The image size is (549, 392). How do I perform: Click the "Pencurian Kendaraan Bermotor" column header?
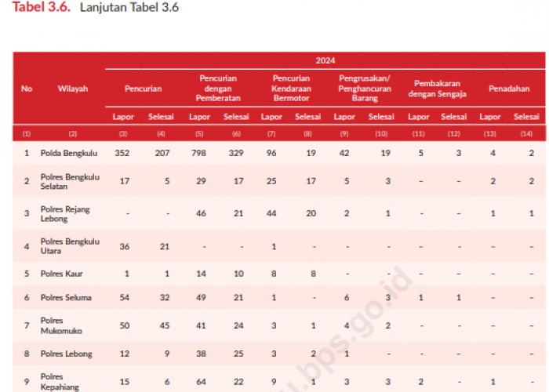[289, 89]
